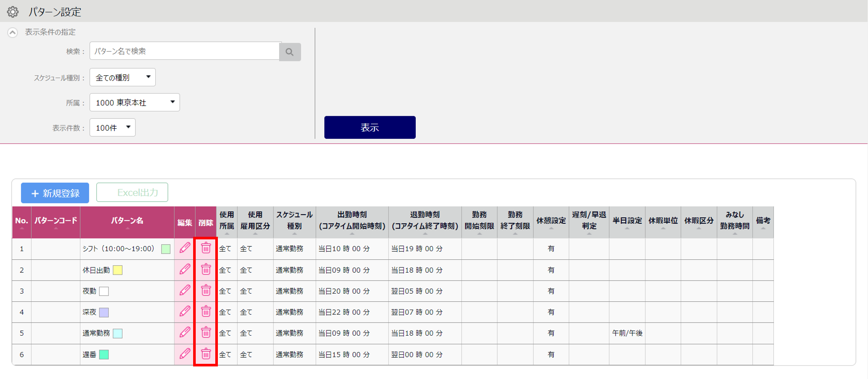Image resolution: width=868 pixels, height=379 pixels.
Task: Edit the 深夜 pattern with pencil icon
Action: [185, 311]
